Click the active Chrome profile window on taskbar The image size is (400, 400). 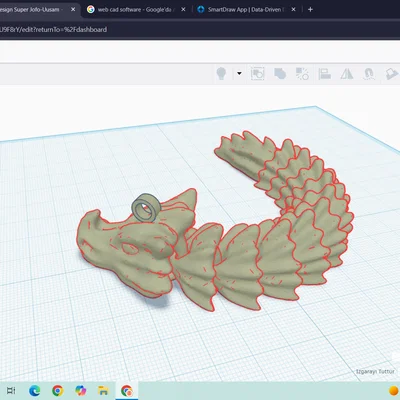127,391
